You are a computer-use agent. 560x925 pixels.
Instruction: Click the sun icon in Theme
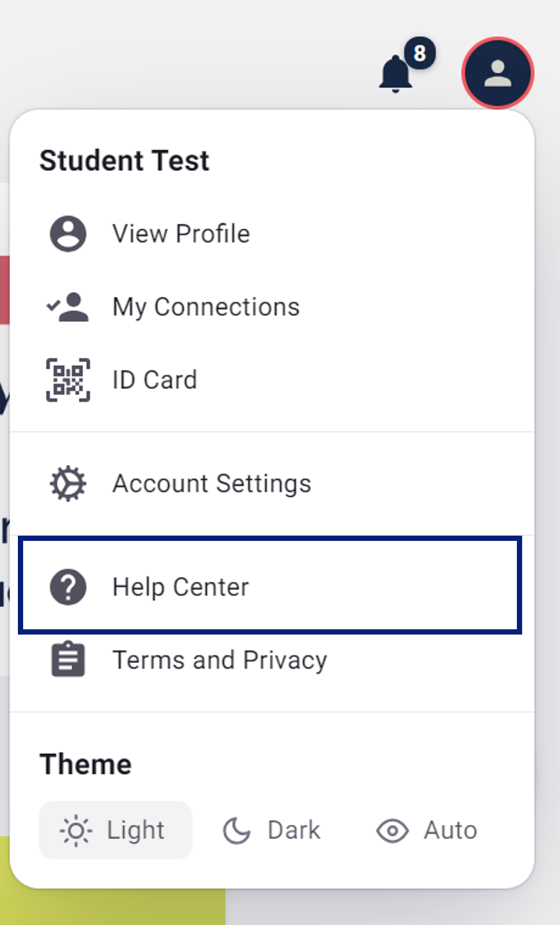pyautogui.click(x=76, y=831)
